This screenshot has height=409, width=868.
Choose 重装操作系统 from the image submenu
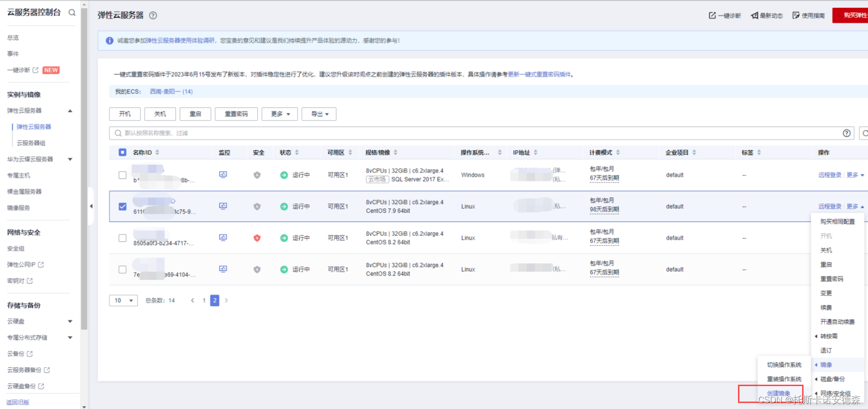coord(784,379)
